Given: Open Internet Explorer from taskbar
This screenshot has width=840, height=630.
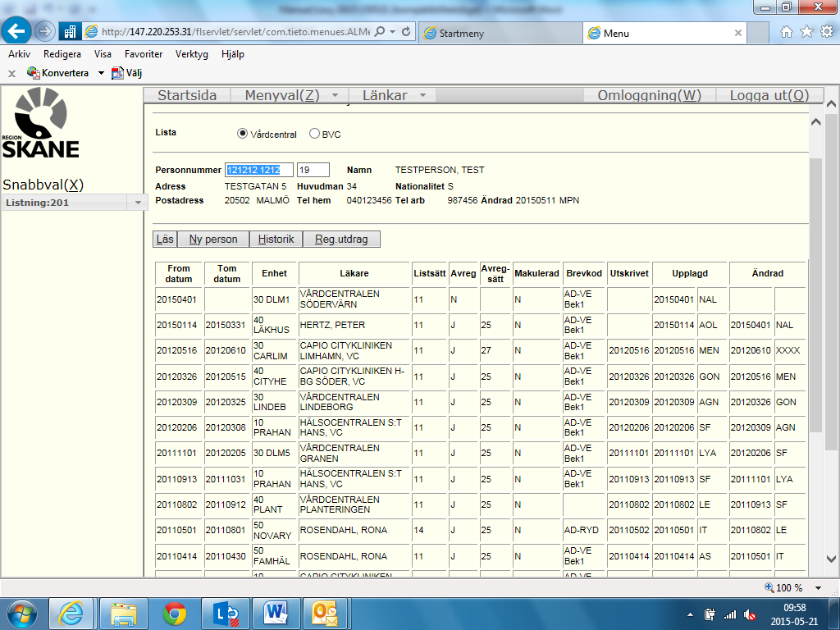Looking at the screenshot, I should [x=71, y=614].
